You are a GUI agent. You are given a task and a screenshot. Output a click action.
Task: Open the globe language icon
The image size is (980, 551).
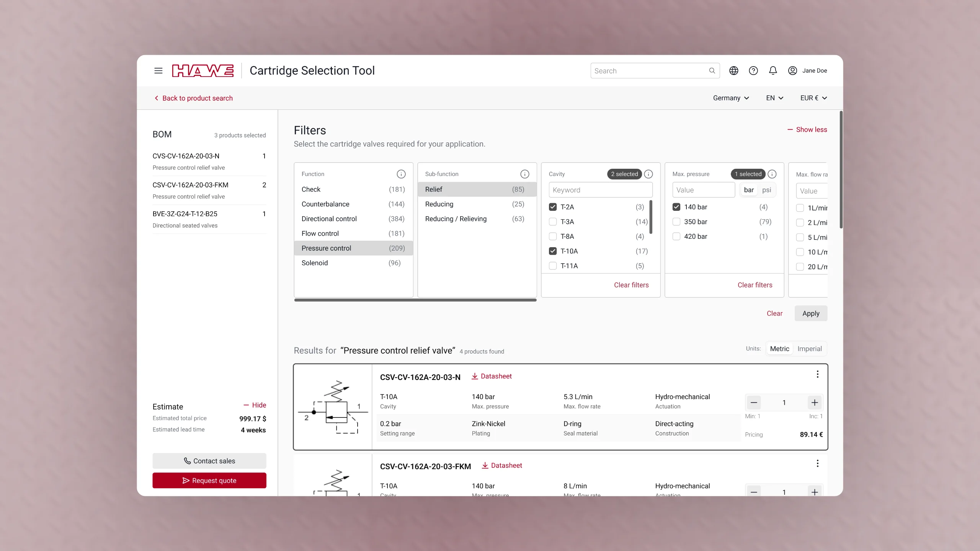click(x=733, y=71)
